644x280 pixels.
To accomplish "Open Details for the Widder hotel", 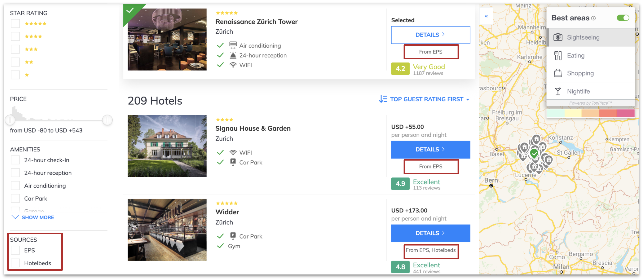I will coord(430,233).
